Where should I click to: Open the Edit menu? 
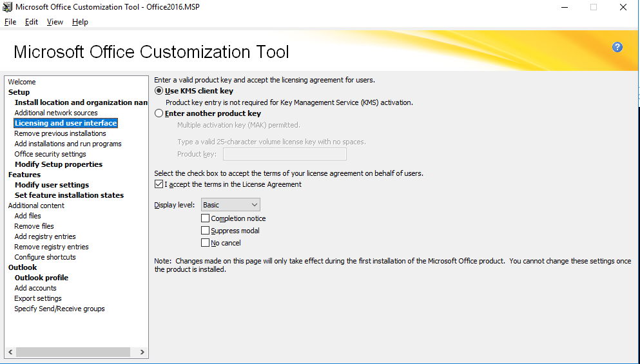click(x=32, y=22)
